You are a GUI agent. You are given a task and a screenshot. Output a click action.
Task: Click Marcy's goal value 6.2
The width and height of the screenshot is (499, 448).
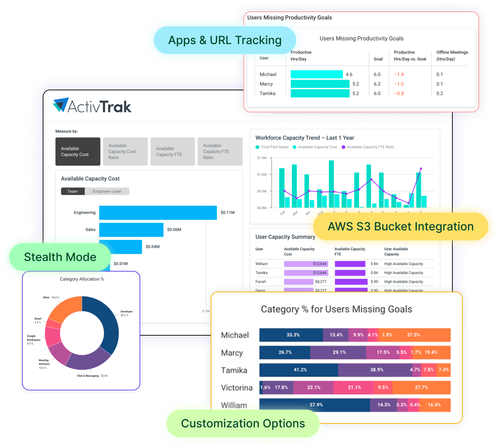(x=377, y=84)
